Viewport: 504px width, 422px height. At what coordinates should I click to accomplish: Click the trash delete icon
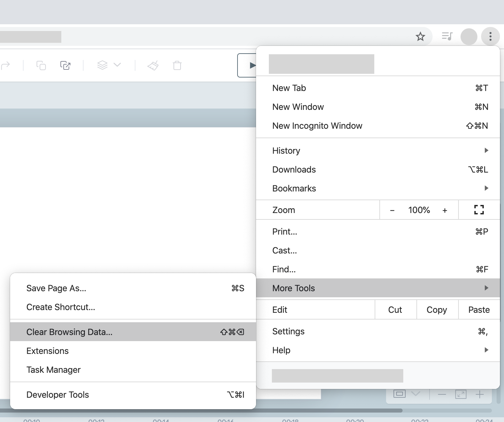coord(177,65)
